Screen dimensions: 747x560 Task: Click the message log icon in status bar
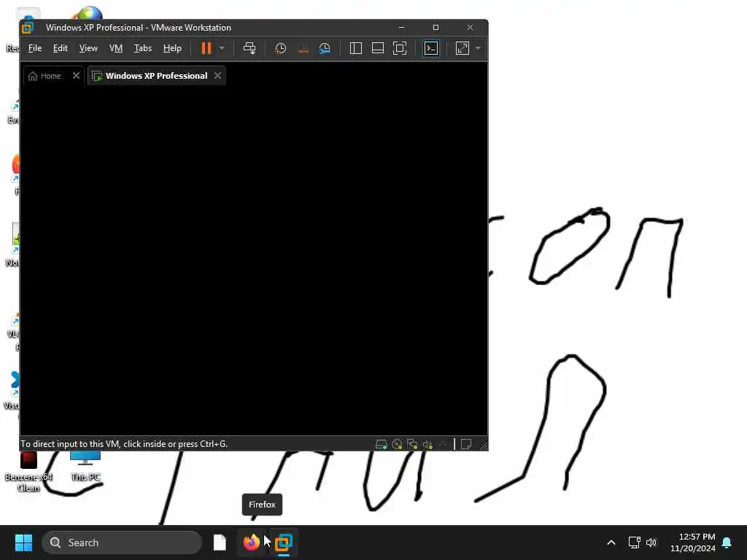click(x=466, y=444)
